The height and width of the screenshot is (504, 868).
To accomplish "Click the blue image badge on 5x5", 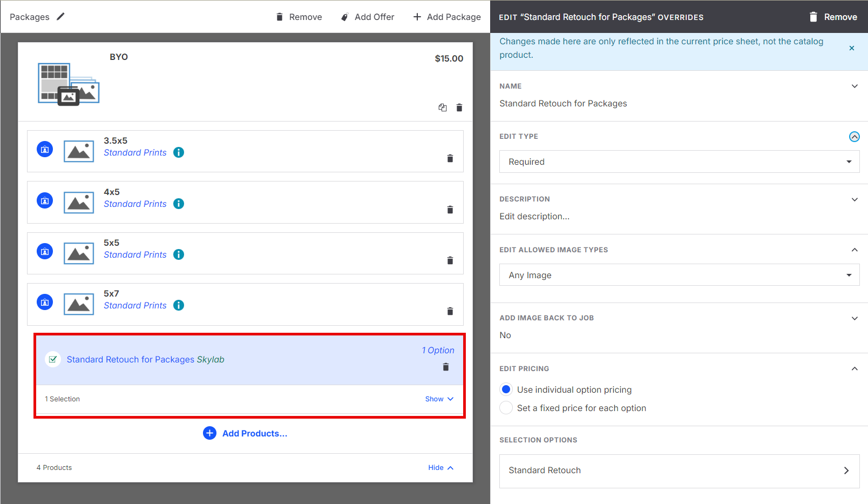I will coord(45,251).
